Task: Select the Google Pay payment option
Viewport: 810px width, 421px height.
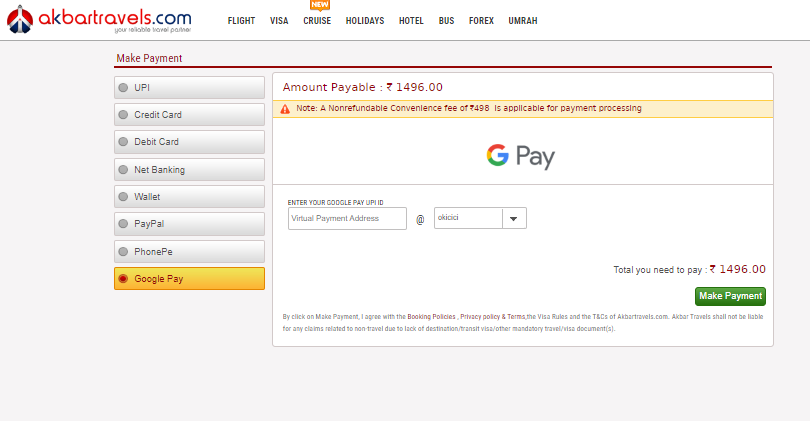Action: tap(189, 278)
